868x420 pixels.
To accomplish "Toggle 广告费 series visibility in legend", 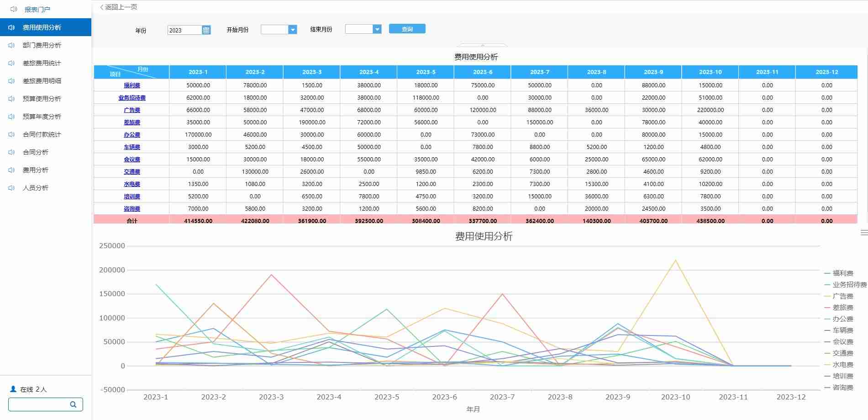I will 842,296.
